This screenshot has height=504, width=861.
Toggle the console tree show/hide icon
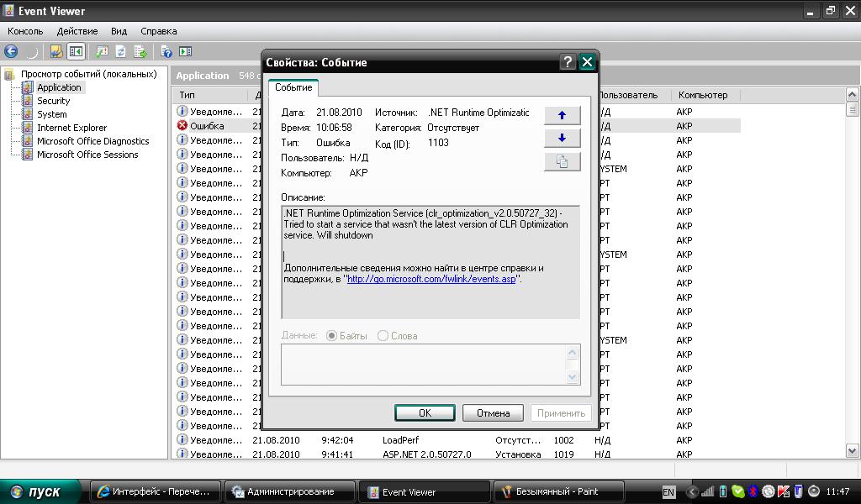[76, 51]
